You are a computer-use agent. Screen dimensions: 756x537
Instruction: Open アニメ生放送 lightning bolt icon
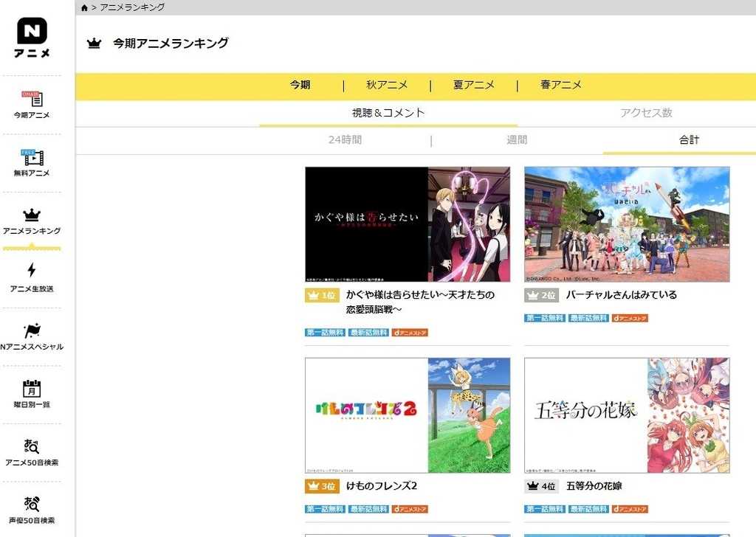32,270
